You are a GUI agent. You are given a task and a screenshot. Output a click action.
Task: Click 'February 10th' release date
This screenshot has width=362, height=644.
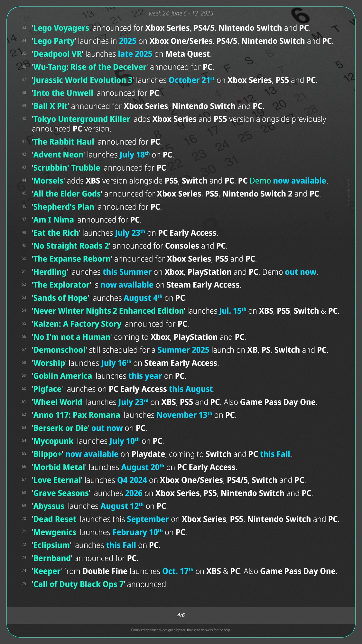(138, 532)
